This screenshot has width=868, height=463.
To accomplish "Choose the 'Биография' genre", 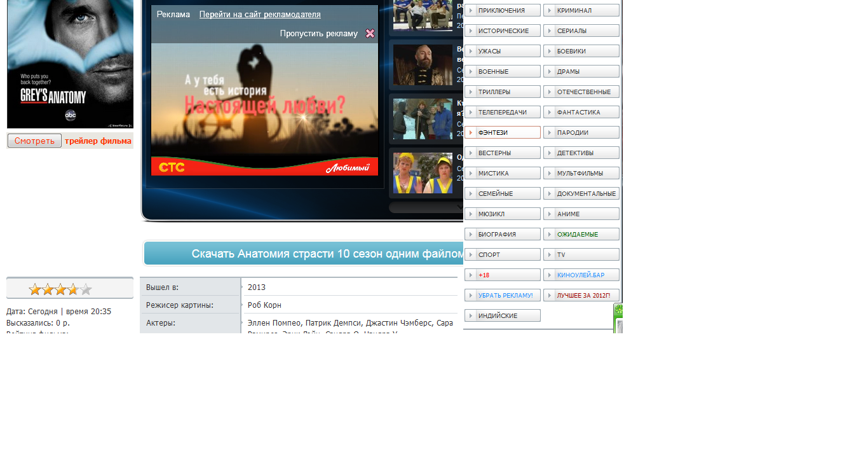I will [503, 235].
